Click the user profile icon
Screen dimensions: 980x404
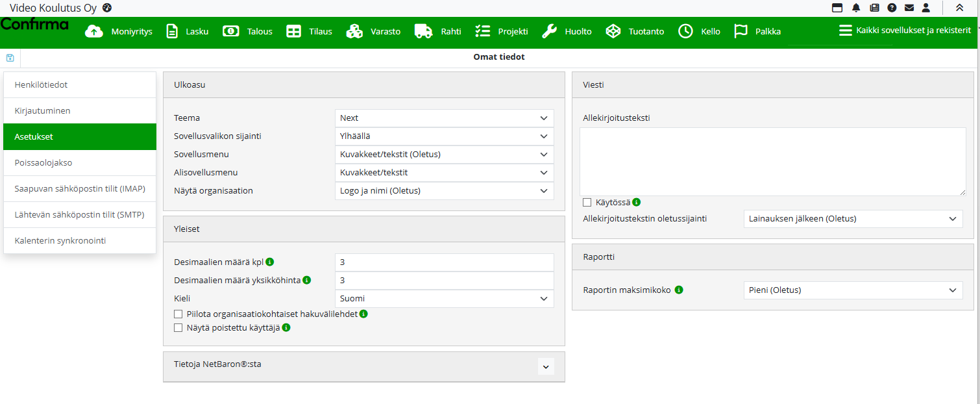pyautogui.click(x=926, y=8)
